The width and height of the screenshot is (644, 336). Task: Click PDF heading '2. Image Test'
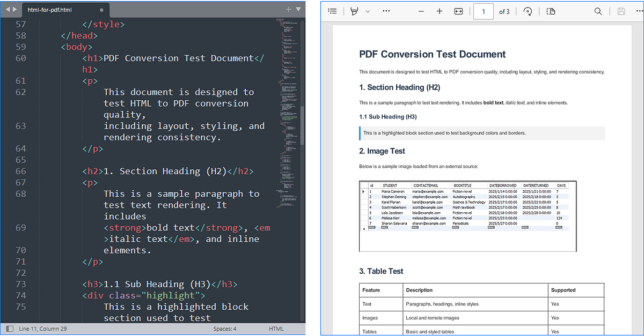pyautogui.click(x=382, y=151)
